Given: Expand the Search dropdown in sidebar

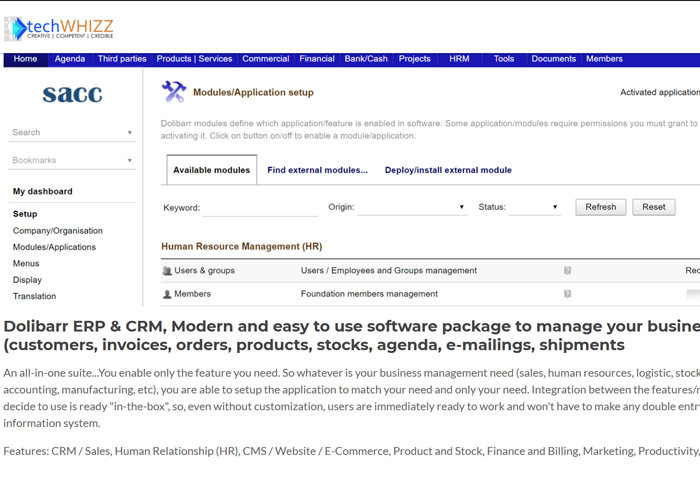Looking at the screenshot, I should (x=129, y=133).
